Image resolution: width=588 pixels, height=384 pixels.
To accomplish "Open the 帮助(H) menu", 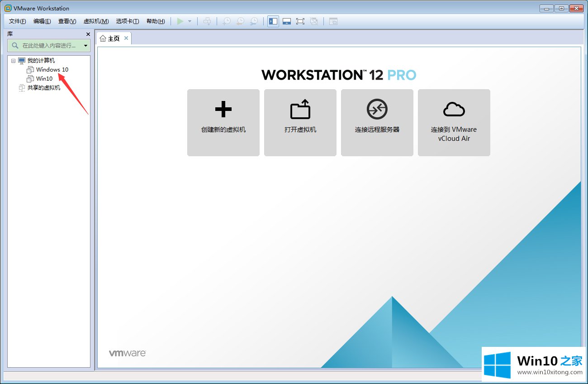I will coord(156,21).
